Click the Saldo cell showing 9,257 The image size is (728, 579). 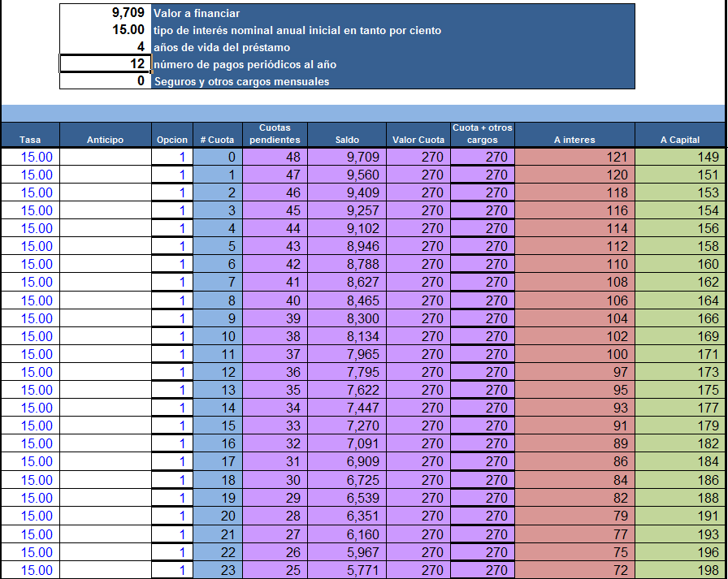coord(347,210)
